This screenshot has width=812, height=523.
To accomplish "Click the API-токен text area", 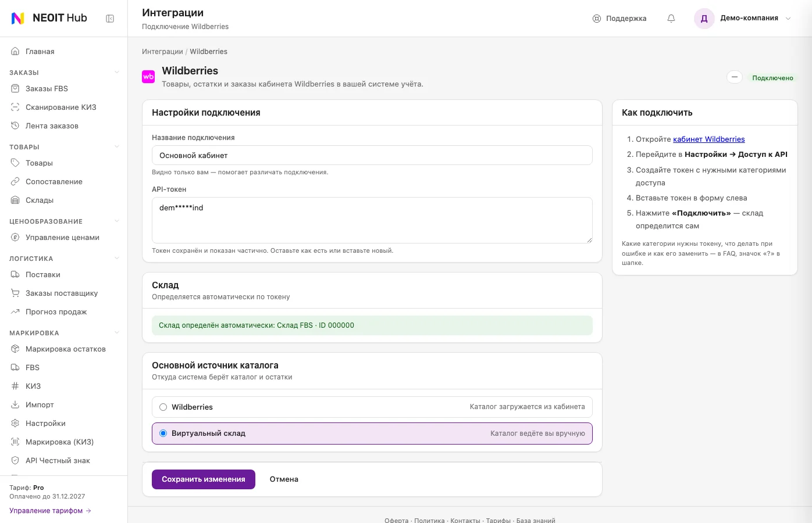I will tap(372, 220).
